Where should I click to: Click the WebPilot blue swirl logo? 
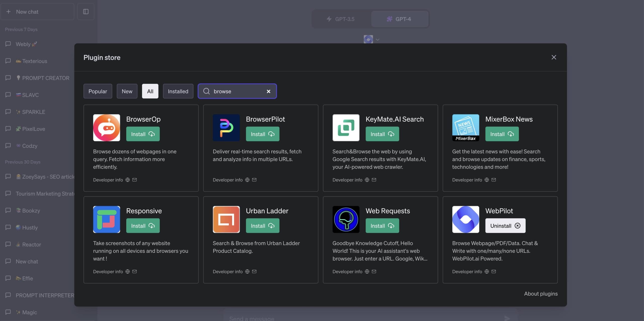pos(466,219)
